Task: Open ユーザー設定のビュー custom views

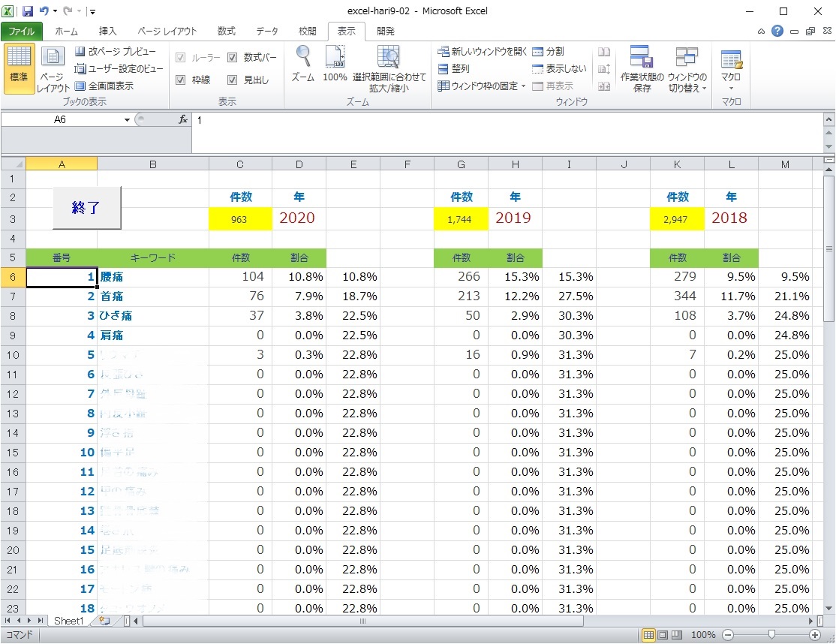Action: coord(119,68)
